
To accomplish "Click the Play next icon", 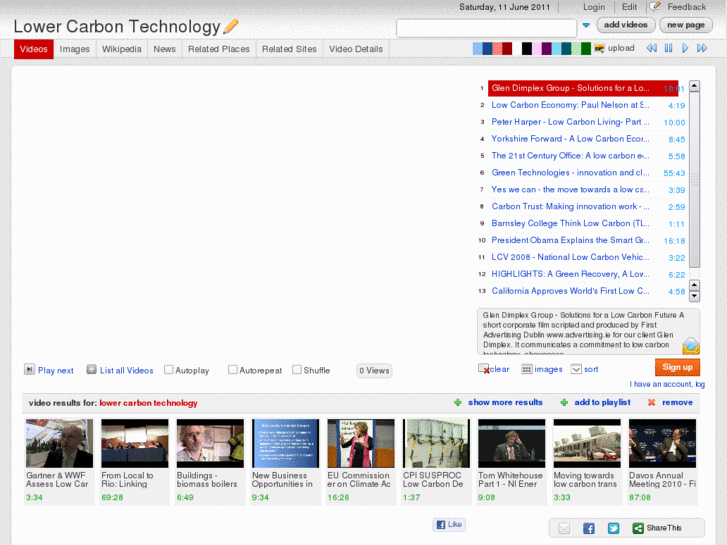I will point(29,369).
